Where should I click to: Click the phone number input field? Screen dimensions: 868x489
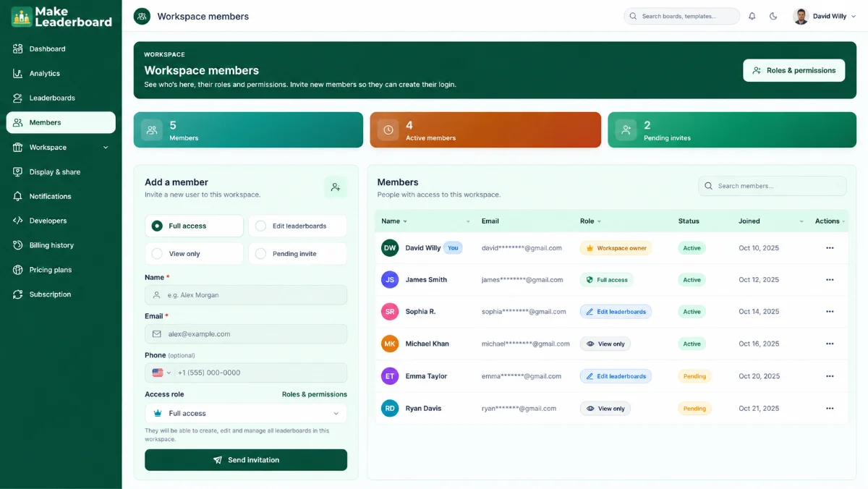pyautogui.click(x=260, y=373)
